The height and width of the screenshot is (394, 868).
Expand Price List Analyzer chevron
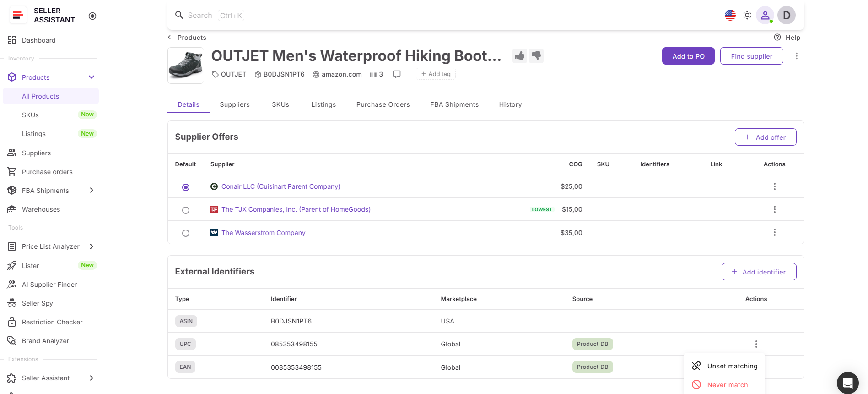(x=92, y=246)
